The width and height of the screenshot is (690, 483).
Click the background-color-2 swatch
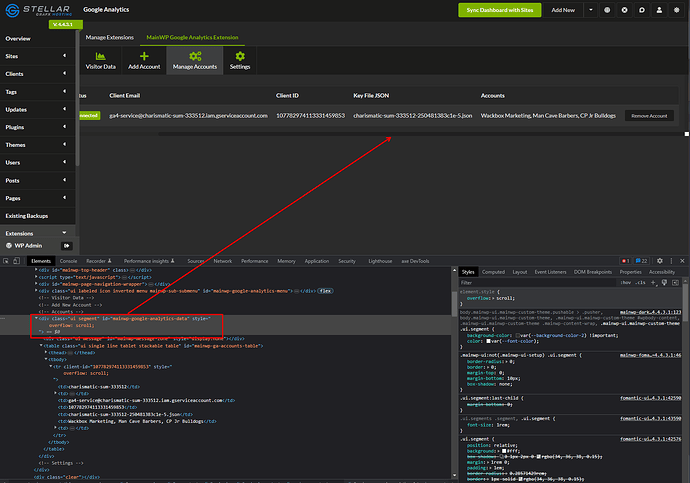click(518, 335)
